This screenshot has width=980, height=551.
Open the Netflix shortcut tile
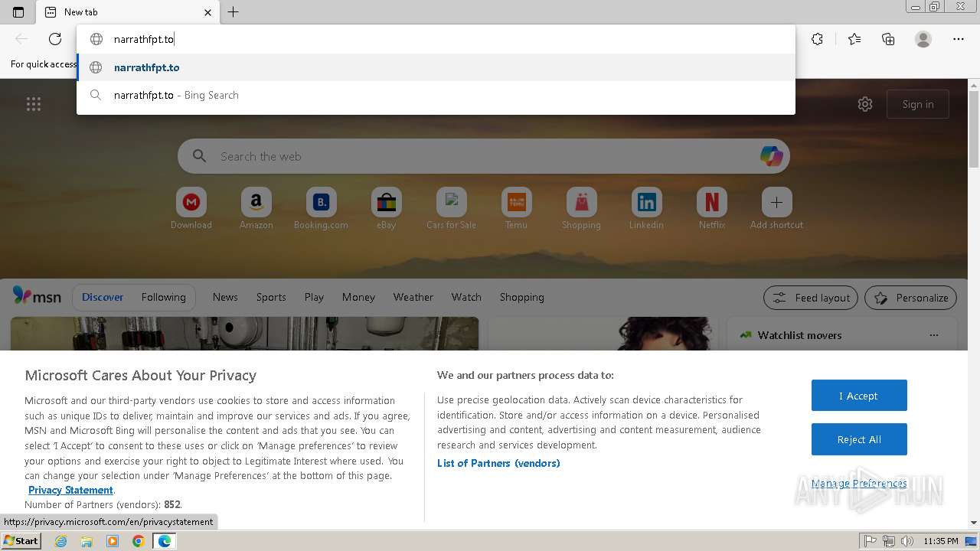coord(712,209)
